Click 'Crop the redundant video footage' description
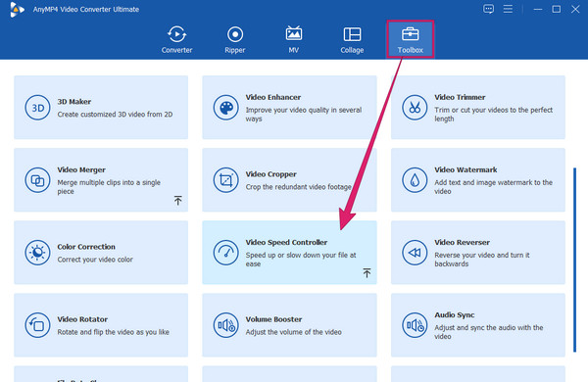The width and height of the screenshot is (588, 382). click(299, 187)
